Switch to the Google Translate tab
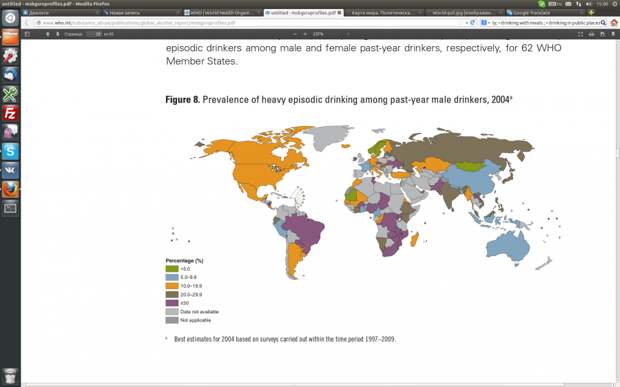The height and width of the screenshot is (387, 620). 544,13
